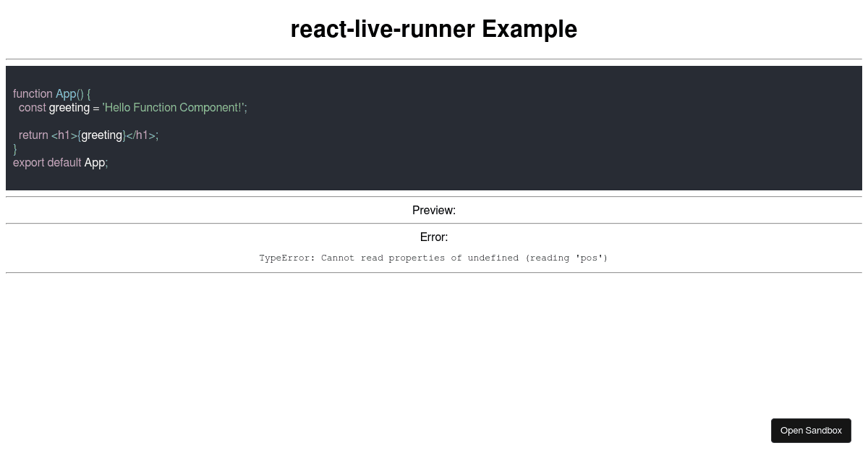Click the function's closing curly brace line

point(15,149)
